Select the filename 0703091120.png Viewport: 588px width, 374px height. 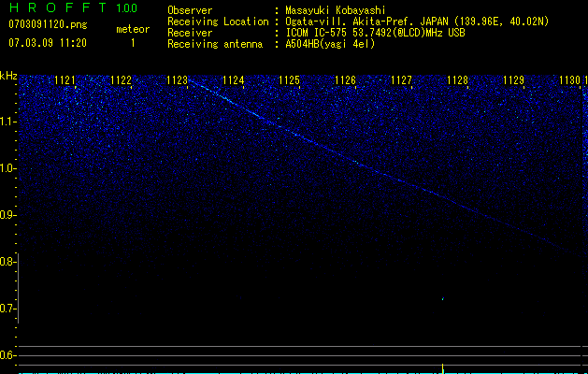pyautogui.click(x=48, y=25)
